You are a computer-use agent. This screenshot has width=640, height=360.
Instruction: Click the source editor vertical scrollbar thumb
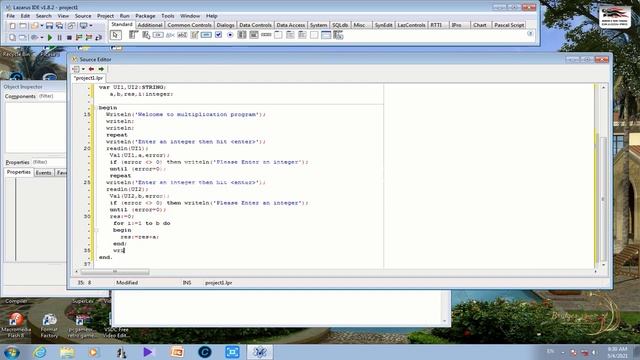tap(603, 198)
